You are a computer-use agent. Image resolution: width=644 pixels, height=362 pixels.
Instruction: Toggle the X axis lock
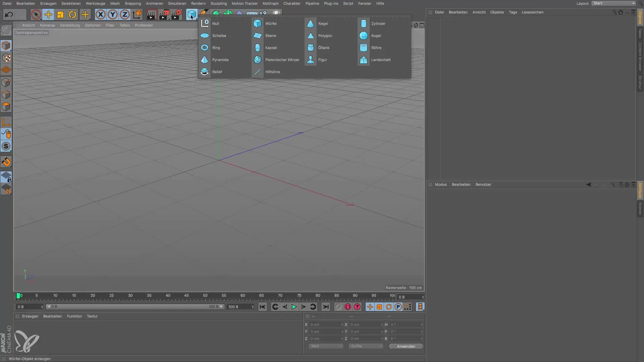coord(100,14)
